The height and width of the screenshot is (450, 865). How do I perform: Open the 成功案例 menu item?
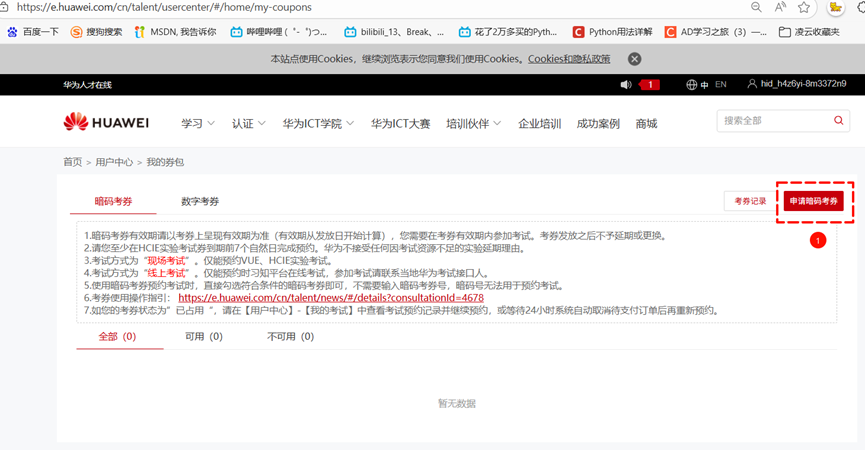[598, 124]
